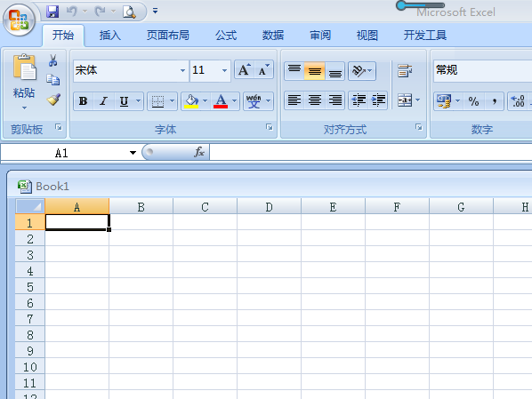Toggle italic formatting
The height and width of the screenshot is (399, 532).
[x=104, y=101]
